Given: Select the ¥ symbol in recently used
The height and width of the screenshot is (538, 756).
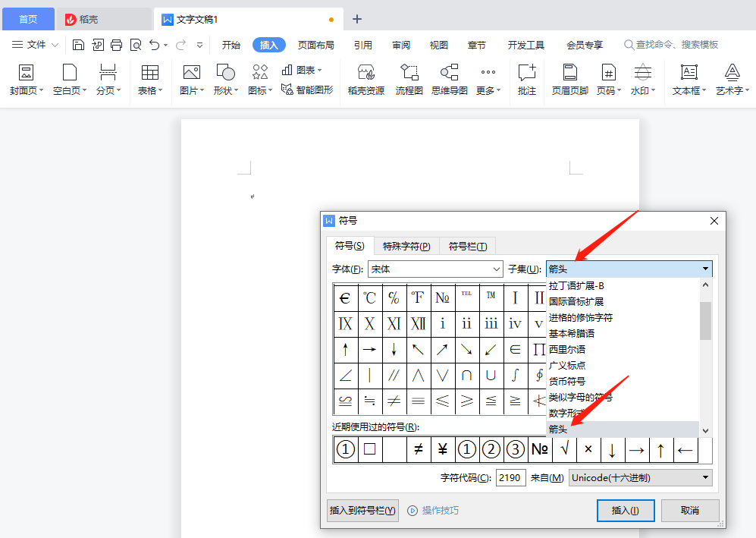Looking at the screenshot, I should [x=443, y=450].
